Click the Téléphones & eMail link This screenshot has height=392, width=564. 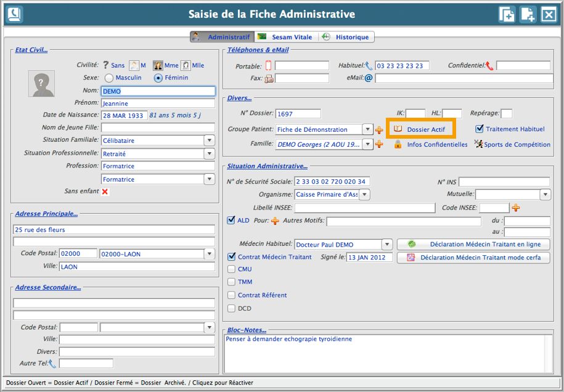[258, 50]
